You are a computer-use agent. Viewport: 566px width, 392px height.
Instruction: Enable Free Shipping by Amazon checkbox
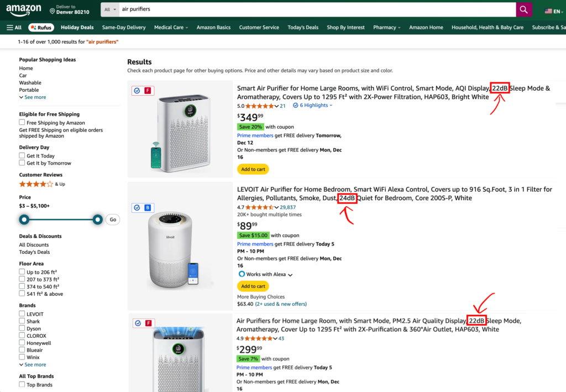click(22, 123)
